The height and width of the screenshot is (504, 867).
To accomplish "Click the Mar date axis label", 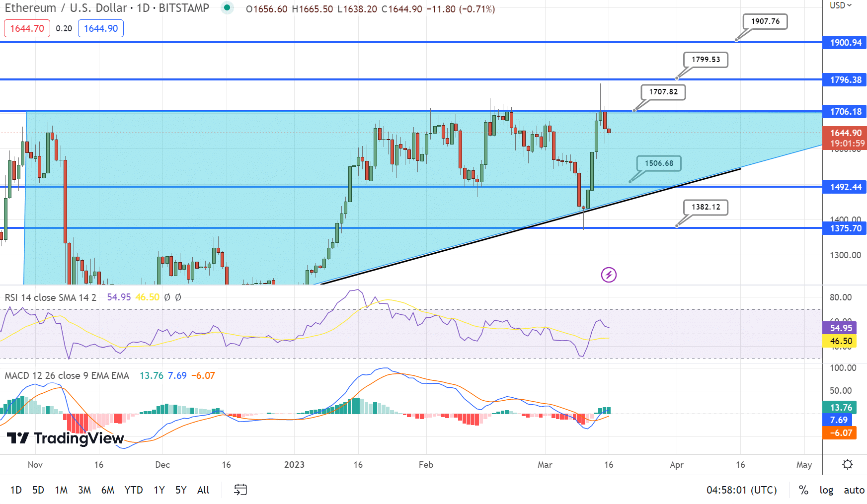I will pyautogui.click(x=545, y=465).
